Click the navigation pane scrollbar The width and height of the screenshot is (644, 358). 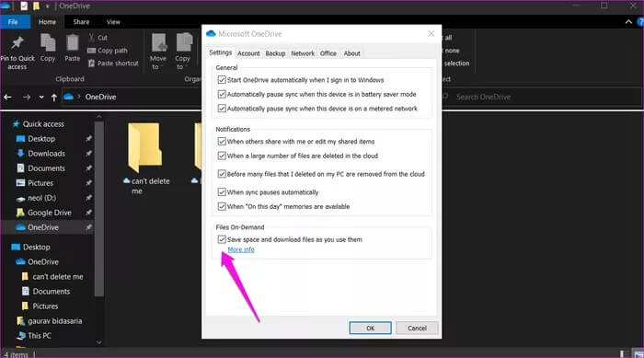(98, 208)
